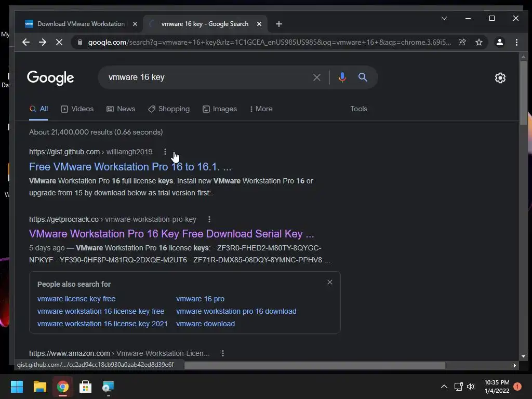
Task: Open the rightmost taskbar app icon
Action: coord(108,387)
